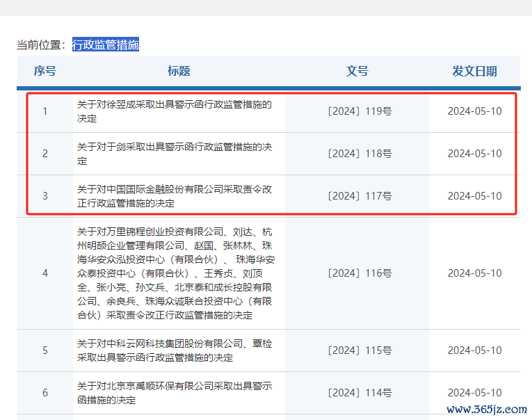Click the 发文日期 column header
532x420 pixels.
pos(474,71)
